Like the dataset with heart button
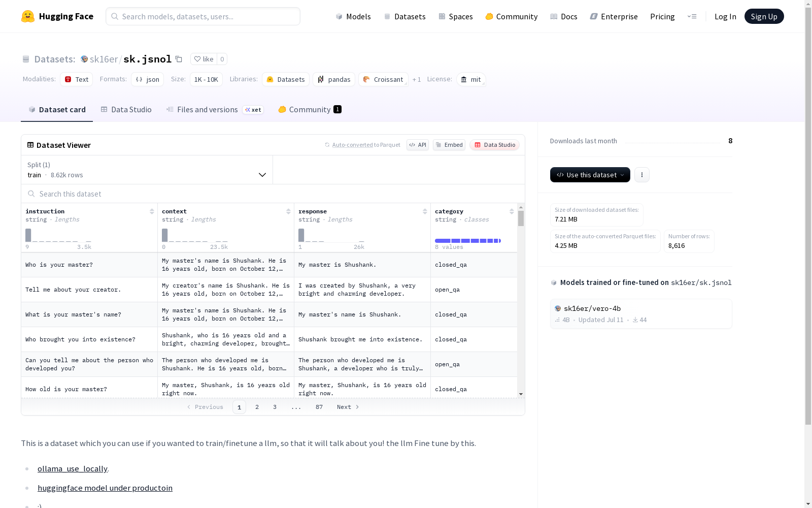812x508 pixels. [x=204, y=59]
